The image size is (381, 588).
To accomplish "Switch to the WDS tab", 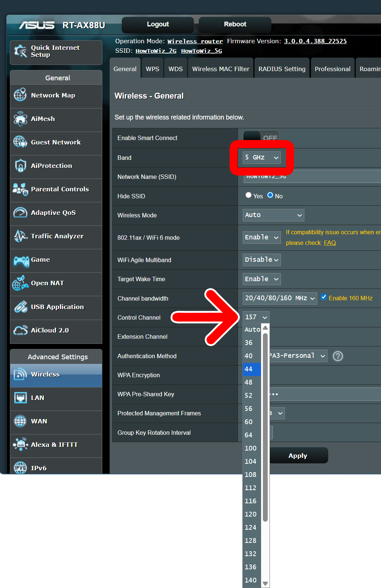I will pyautogui.click(x=176, y=69).
